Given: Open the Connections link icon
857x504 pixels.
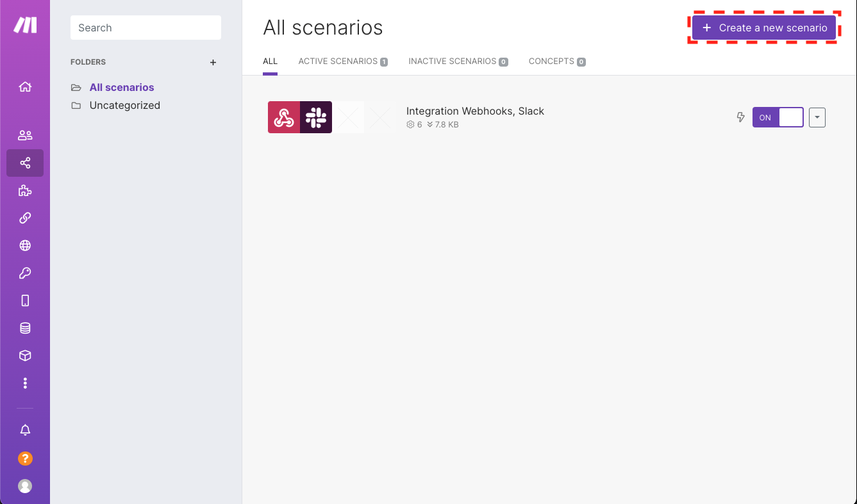Looking at the screenshot, I should click(25, 218).
